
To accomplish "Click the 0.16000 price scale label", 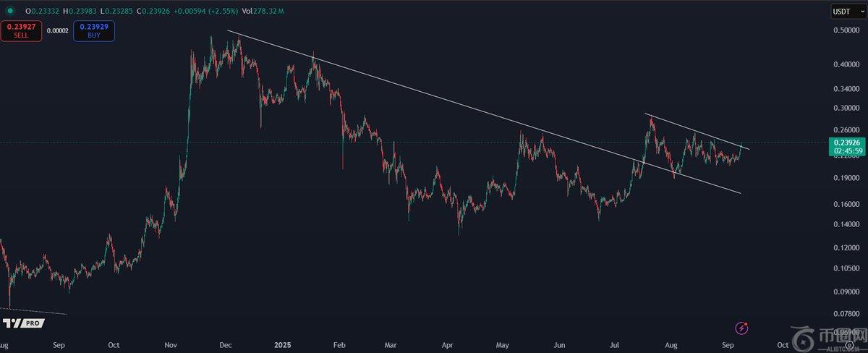I will point(847,205).
